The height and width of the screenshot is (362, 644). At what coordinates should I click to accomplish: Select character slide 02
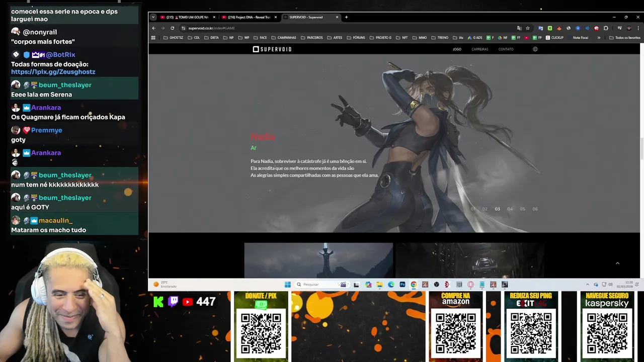(x=485, y=209)
